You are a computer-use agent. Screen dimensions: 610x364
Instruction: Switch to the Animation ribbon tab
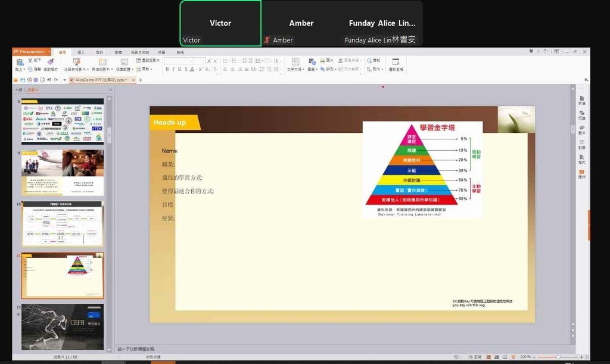(x=119, y=52)
